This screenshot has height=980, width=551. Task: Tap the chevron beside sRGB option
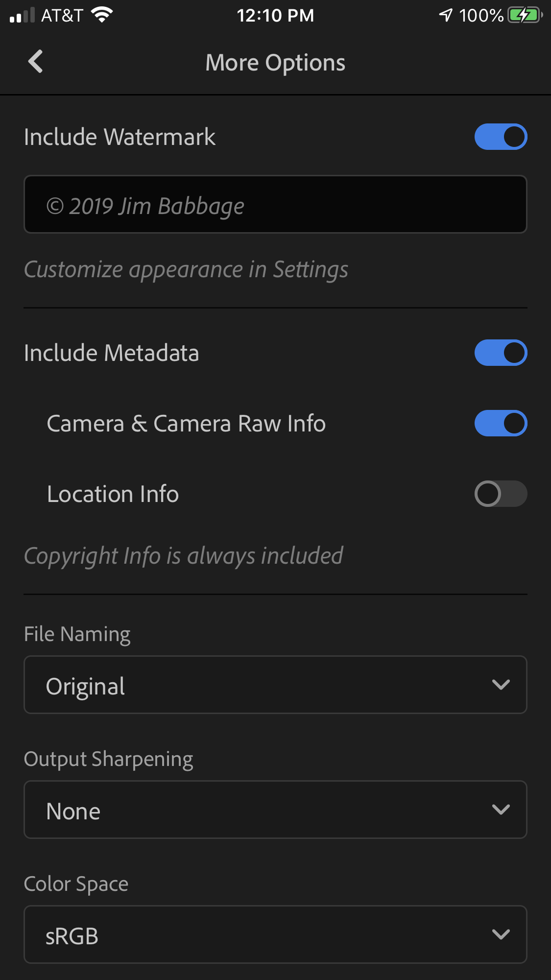pyautogui.click(x=501, y=934)
